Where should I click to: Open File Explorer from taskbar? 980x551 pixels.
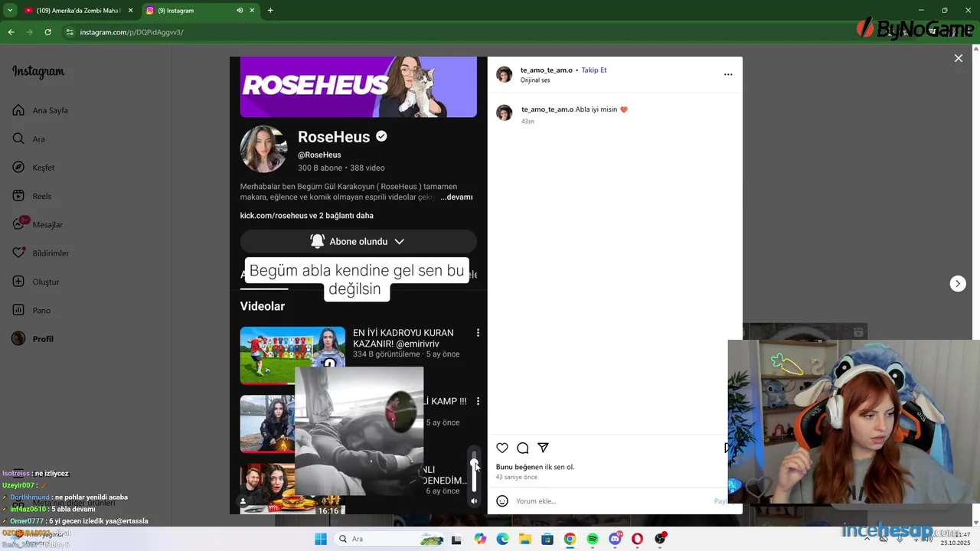525,539
